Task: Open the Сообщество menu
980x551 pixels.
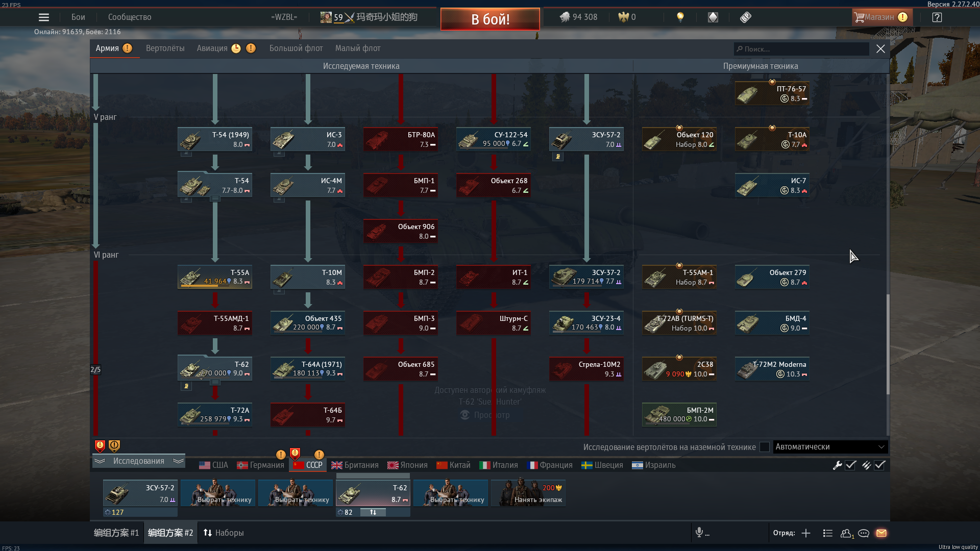Action: tap(130, 17)
